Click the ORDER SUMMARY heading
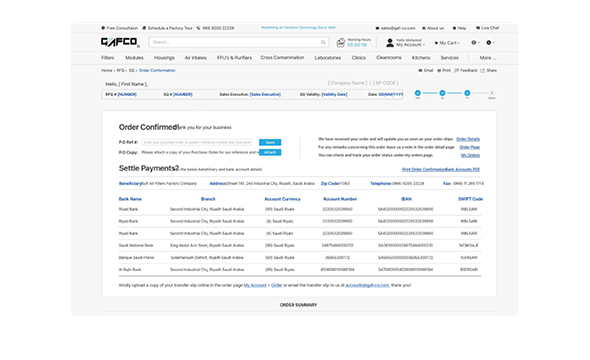 pos(298,305)
